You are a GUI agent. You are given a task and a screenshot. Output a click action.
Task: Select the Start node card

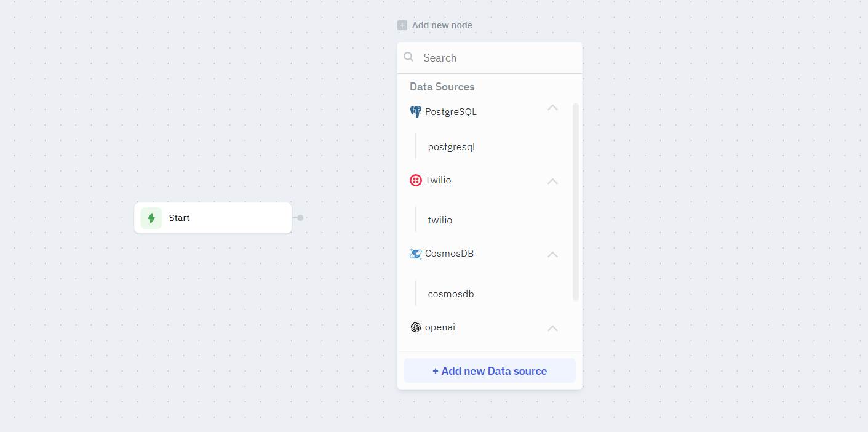tap(221, 218)
